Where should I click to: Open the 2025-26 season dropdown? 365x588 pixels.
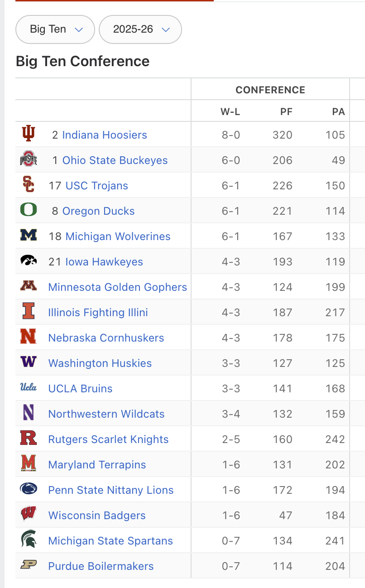pos(140,29)
